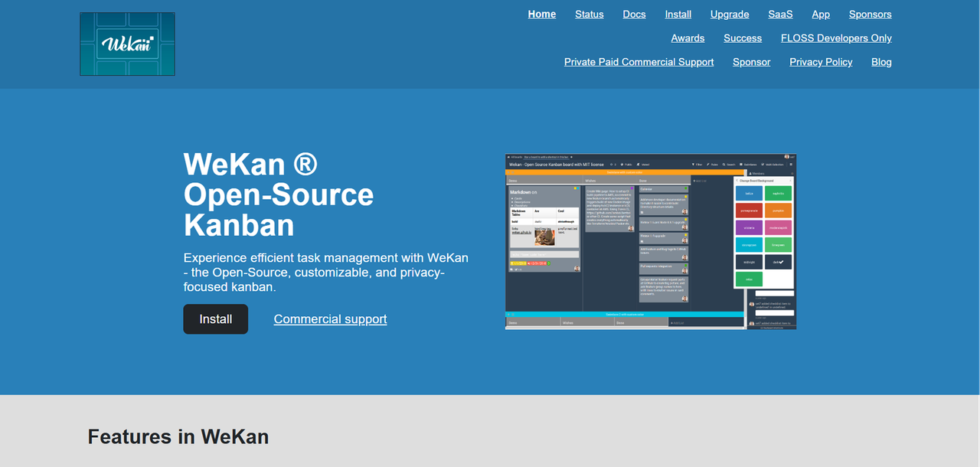
Task: Click the 'Experience efficient task management' paragraph
Action: coord(326,272)
